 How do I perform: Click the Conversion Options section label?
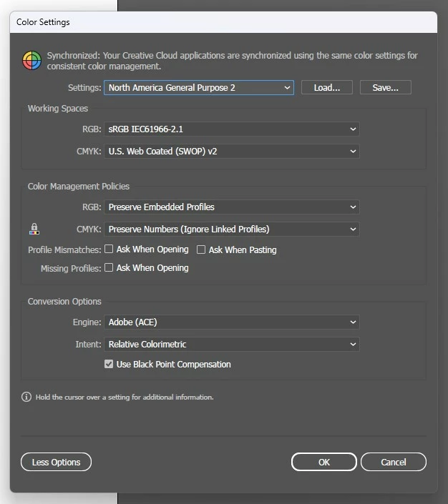pos(64,301)
